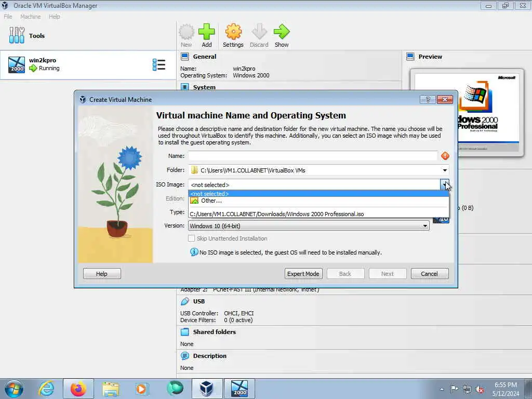Click the dialog help question mark button
The image size is (532, 399).
[428, 99]
